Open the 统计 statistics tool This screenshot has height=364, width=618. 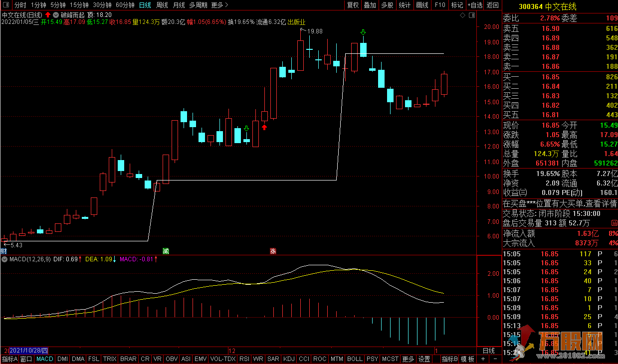(x=405, y=5)
